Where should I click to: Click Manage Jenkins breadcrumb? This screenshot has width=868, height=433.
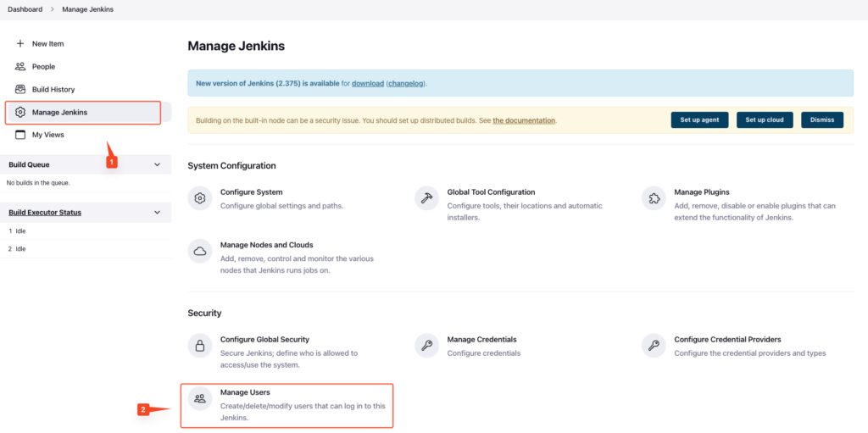click(88, 9)
